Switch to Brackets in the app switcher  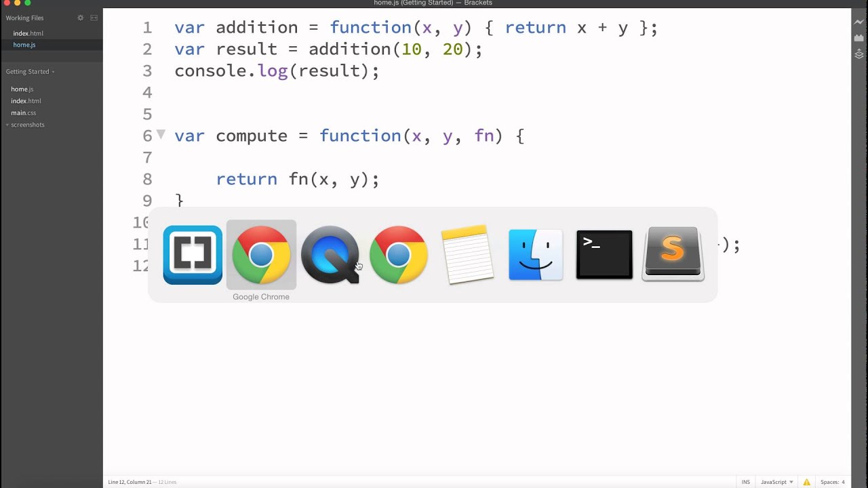point(193,255)
